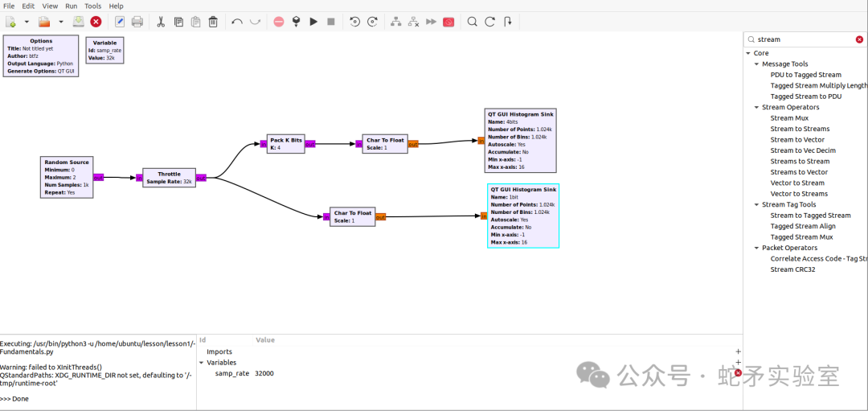This screenshot has width=868, height=411.
Task: Execute the flow graph (play)
Action: (x=313, y=22)
